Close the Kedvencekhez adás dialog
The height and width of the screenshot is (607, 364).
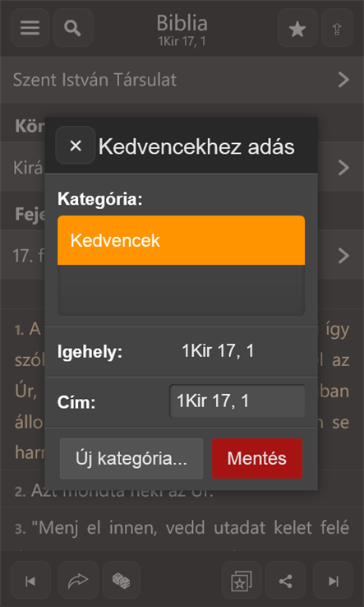pos(76,145)
